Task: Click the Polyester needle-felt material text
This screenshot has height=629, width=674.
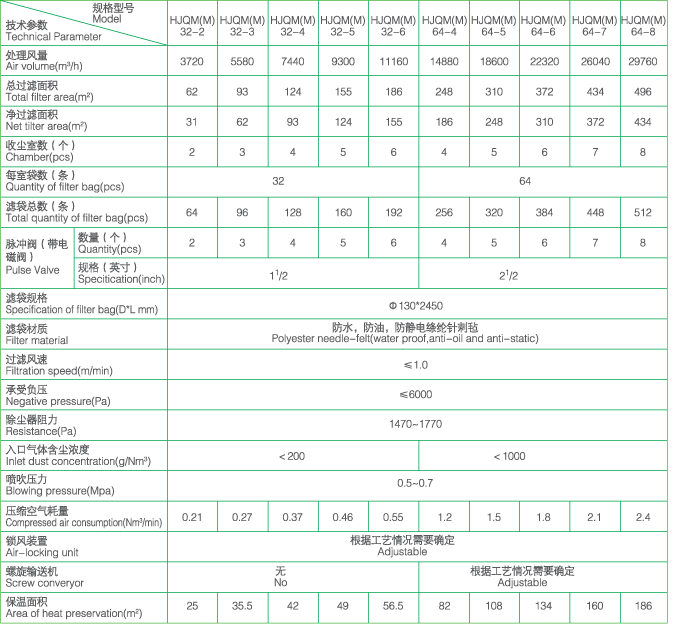Action: click(x=405, y=339)
